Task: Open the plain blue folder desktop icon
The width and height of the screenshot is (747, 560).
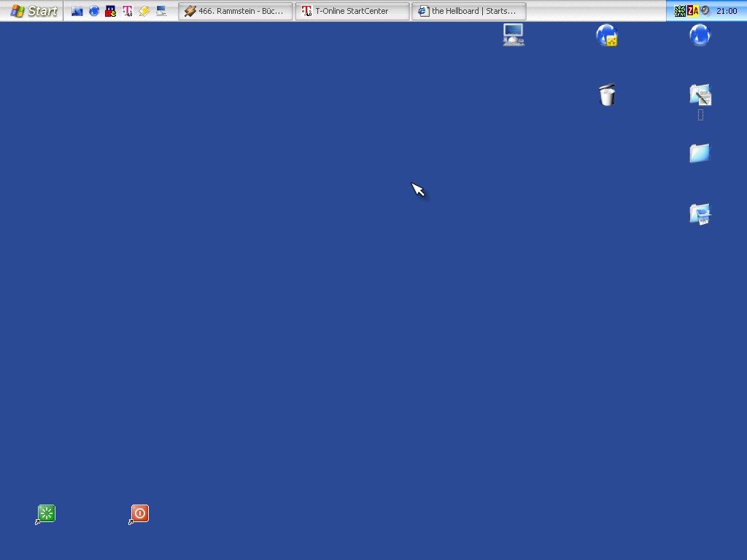Action: point(700,153)
